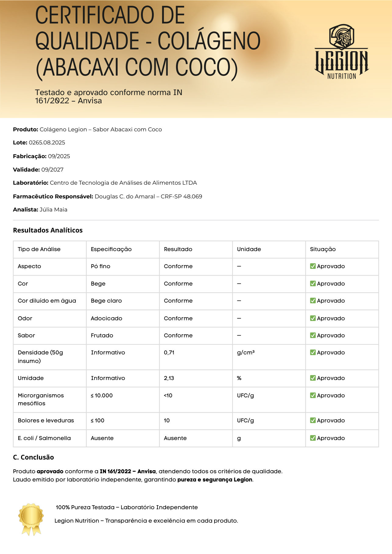Select the bold "IN 161/2022 – Anvisa" text in the conclusion
Screen dimensions: 392x554
tap(128, 471)
